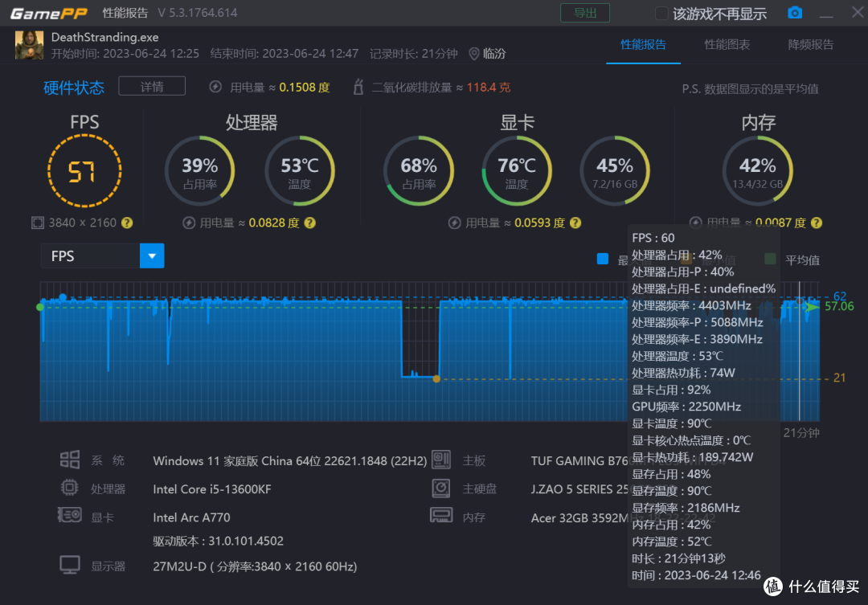The width and height of the screenshot is (868, 605).
Task: Click tooltip line 处理器频率-P : 5088MHz
Action: [x=698, y=322]
